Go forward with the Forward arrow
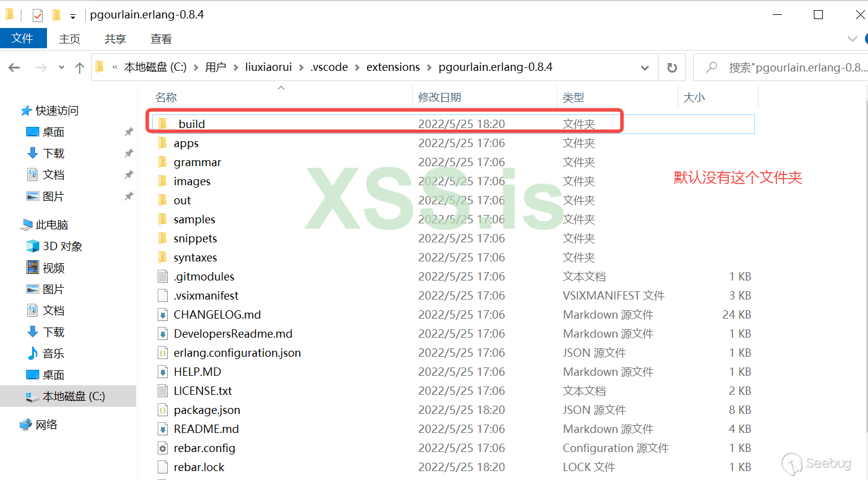 tap(41, 68)
